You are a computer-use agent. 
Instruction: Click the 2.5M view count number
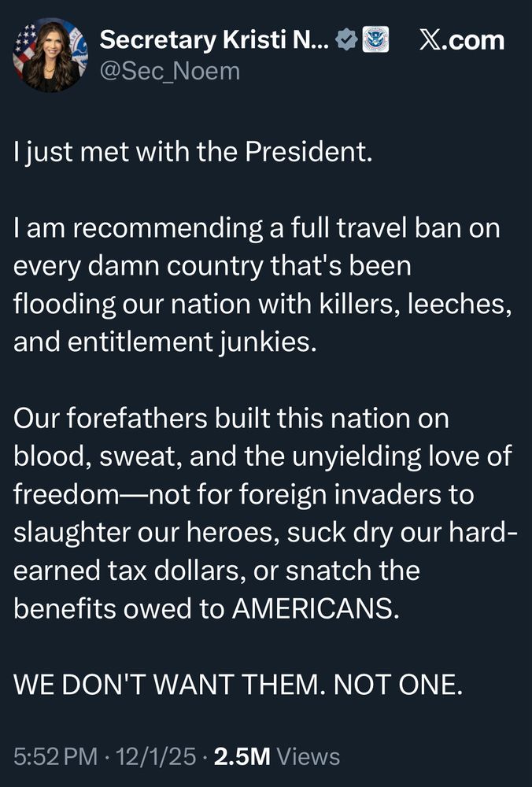click(x=242, y=757)
